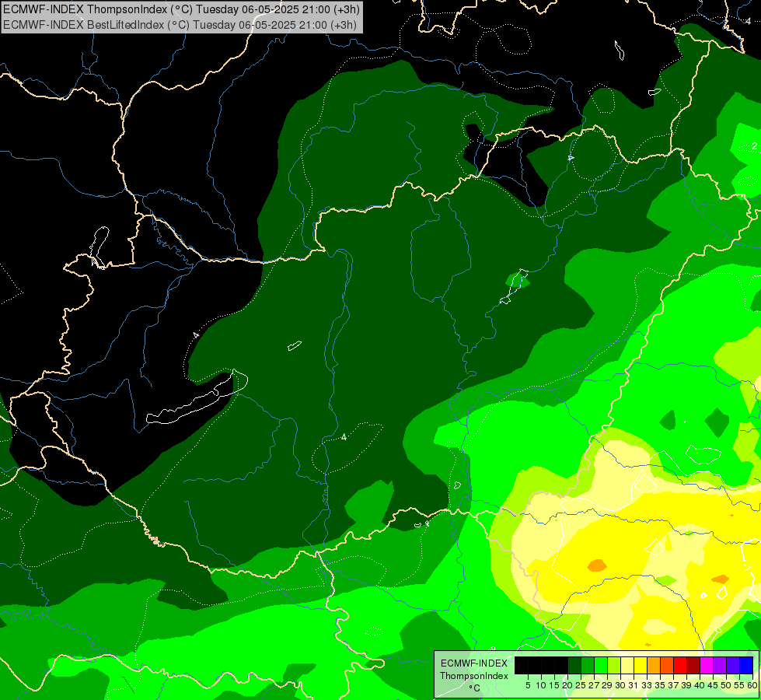Click the legend tick value 30

pyautogui.click(x=621, y=685)
